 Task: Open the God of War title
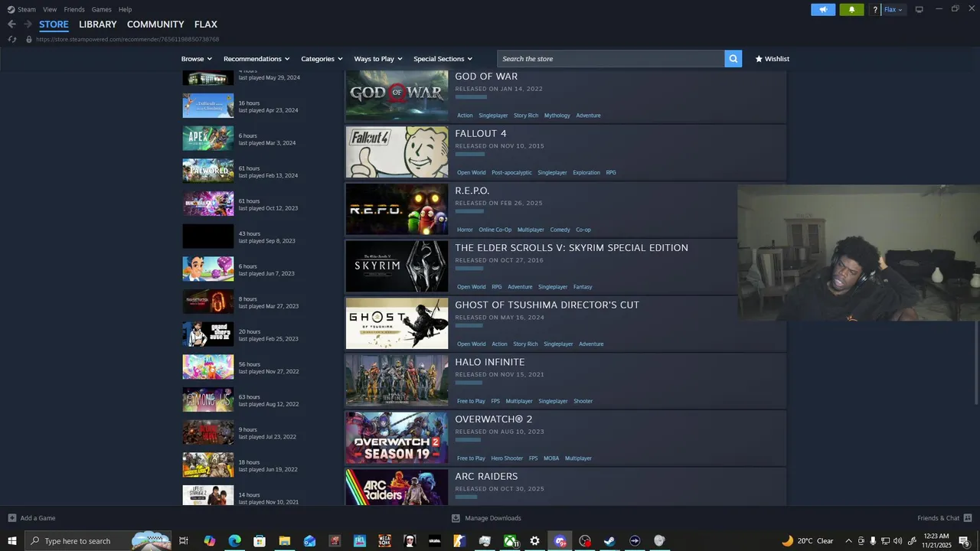tap(486, 77)
